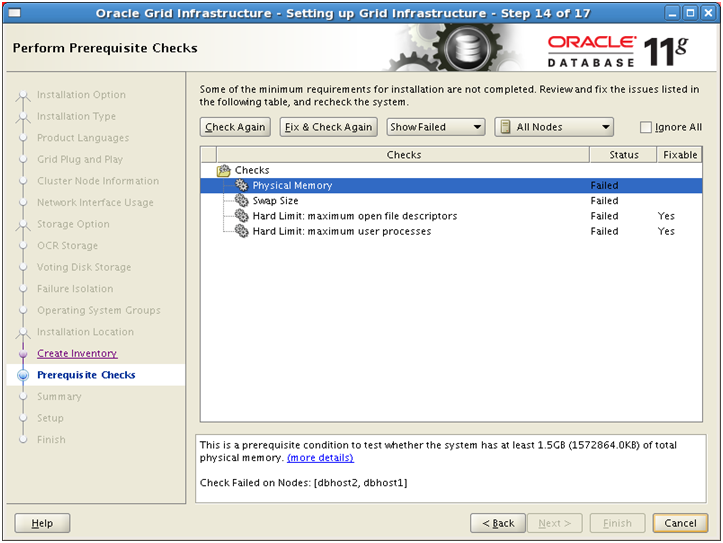The width and height of the screenshot is (723, 543).
Task: Click Operating System Groups step
Action: [x=99, y=310]
